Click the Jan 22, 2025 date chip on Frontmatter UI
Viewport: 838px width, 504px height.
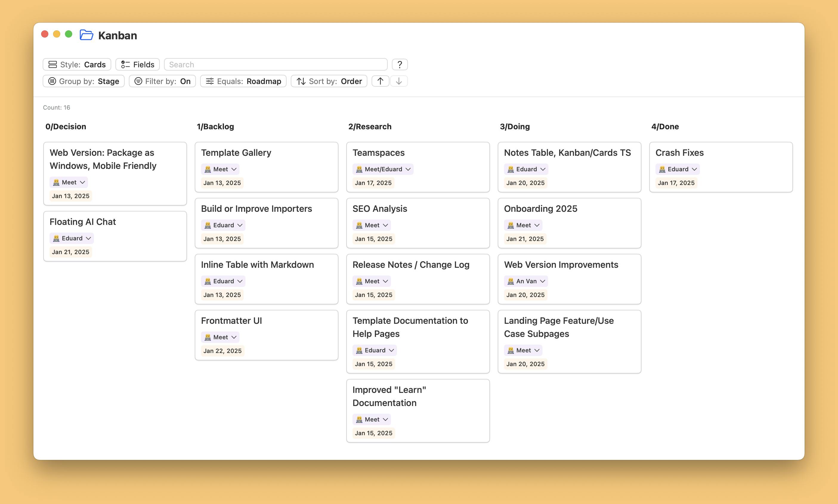tap(222, 351)
